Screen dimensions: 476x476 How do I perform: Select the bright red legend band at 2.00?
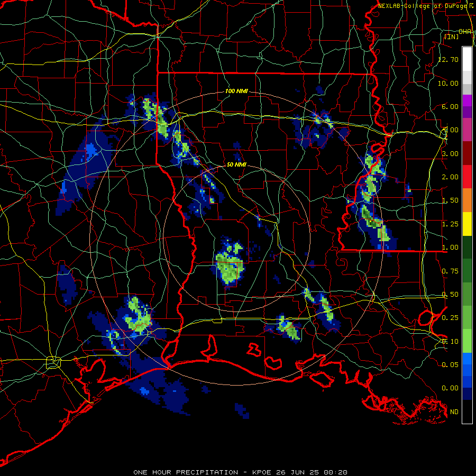[x=467, y=177]
